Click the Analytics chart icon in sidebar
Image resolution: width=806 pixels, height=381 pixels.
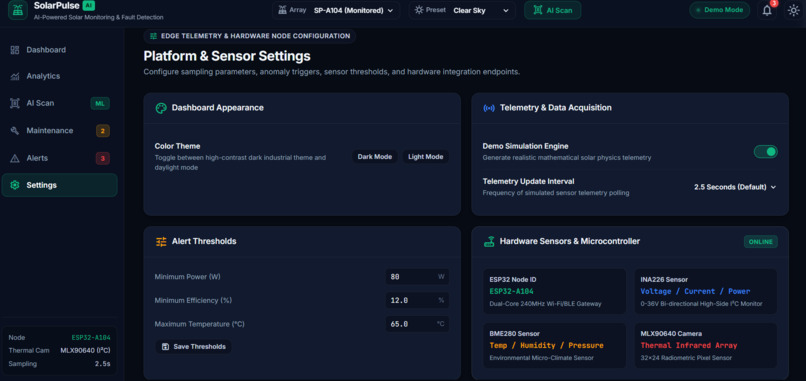click(14, 76)
